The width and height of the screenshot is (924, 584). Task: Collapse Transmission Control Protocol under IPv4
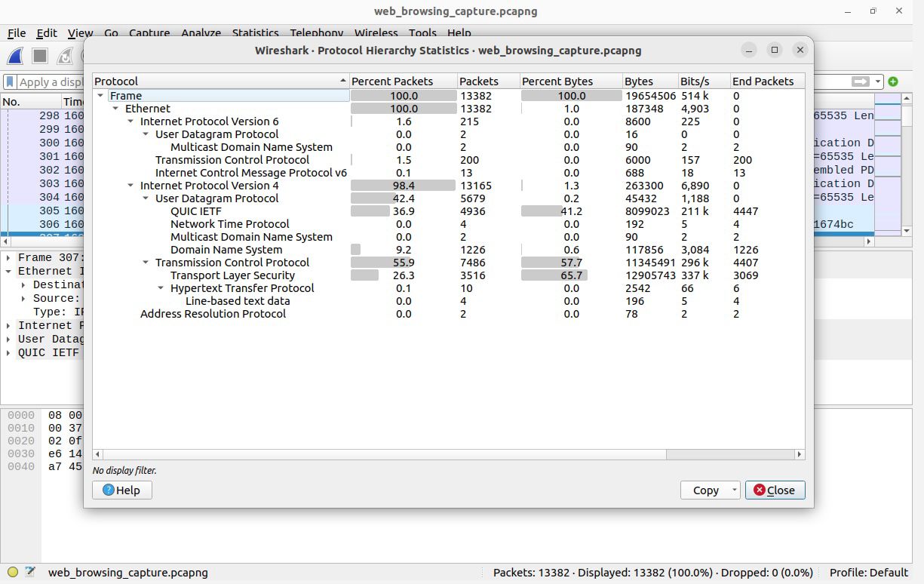(146, 263)
